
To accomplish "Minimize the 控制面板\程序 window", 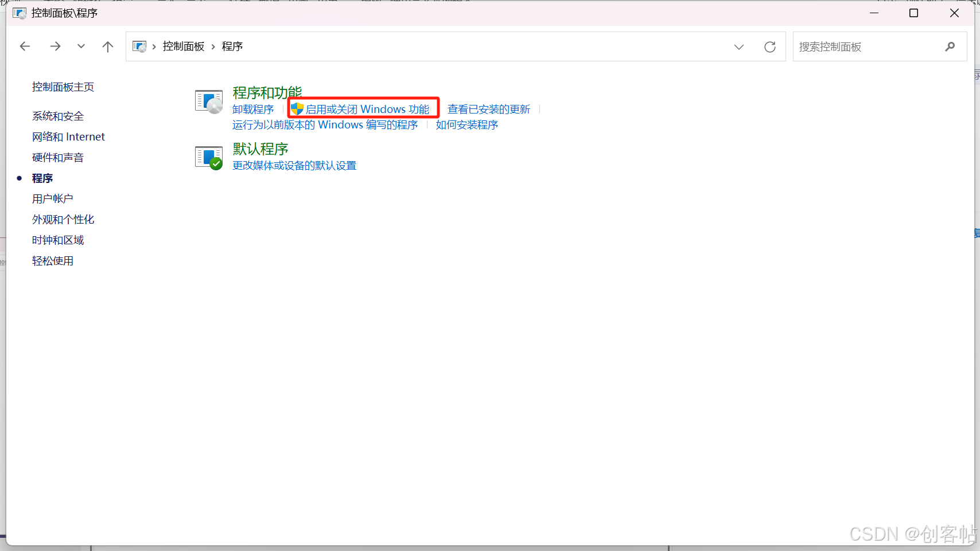I will click(x=874, y=13).
